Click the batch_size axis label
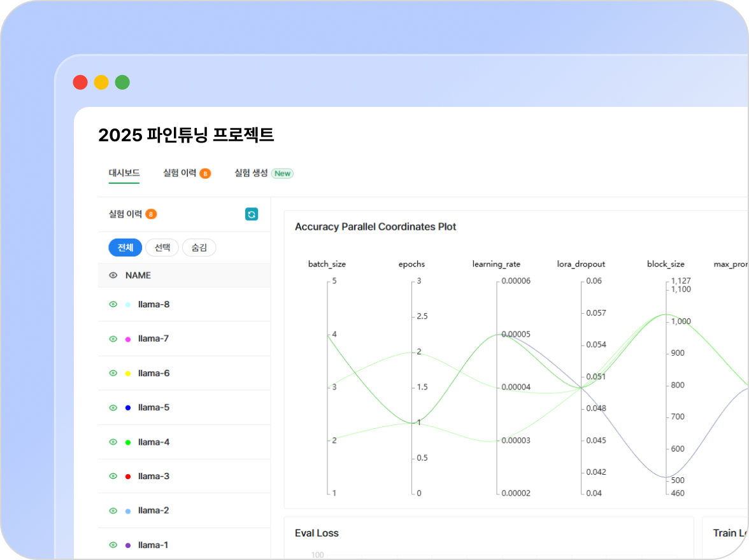 pyautogui.click(x=327, y=264)
